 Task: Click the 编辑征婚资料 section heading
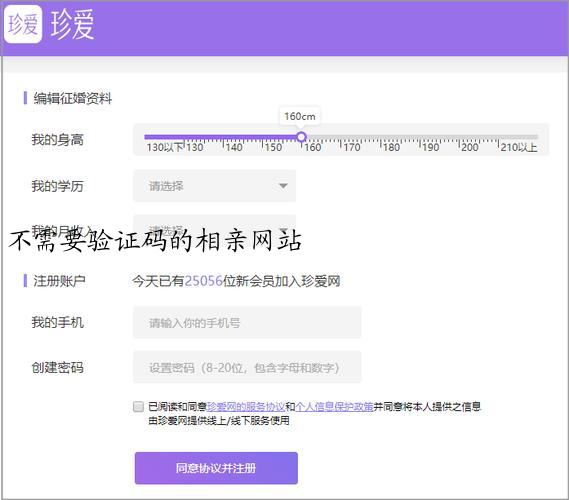(73, 98)
